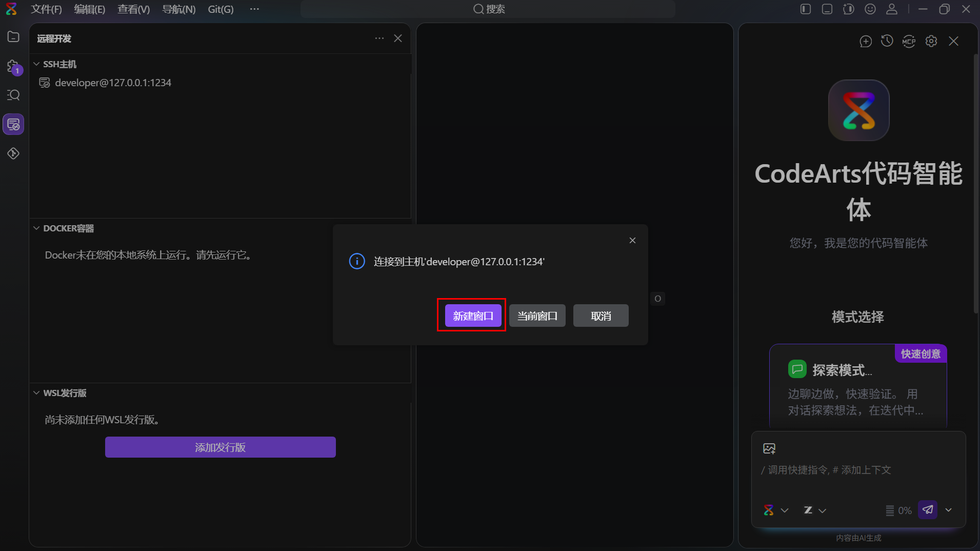
Task: Open the code search view in activity bar
Action: click(x=13, y=95)
